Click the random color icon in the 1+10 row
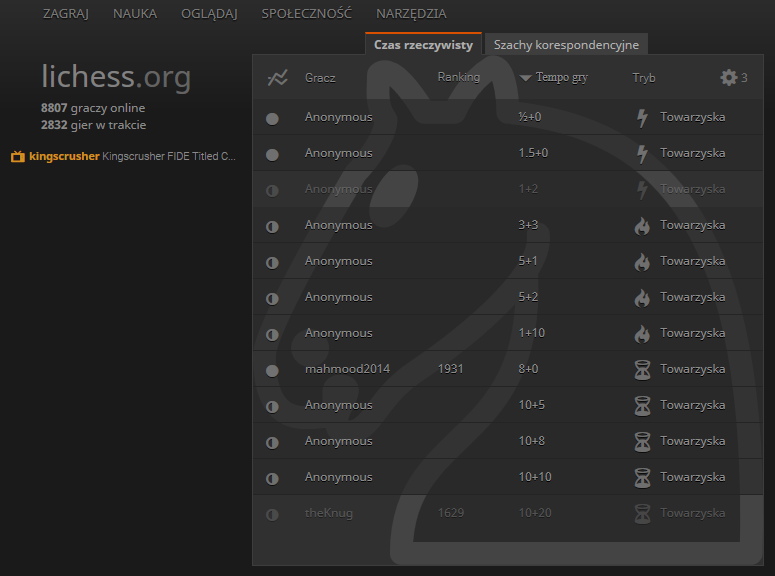This screenshot has height=576, width=775. 272,335
